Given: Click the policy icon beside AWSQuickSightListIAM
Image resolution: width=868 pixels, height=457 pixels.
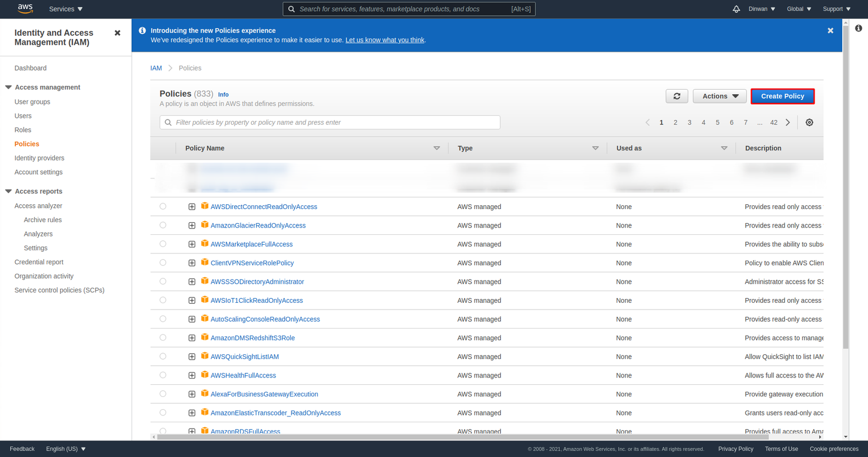Looking at the screenshot, I should pyautogui.click(x=205, y=356).
